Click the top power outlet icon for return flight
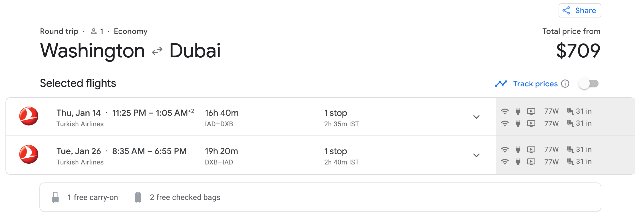The width and height of the screenshot is (644, 218). click(x=518, y=149)
